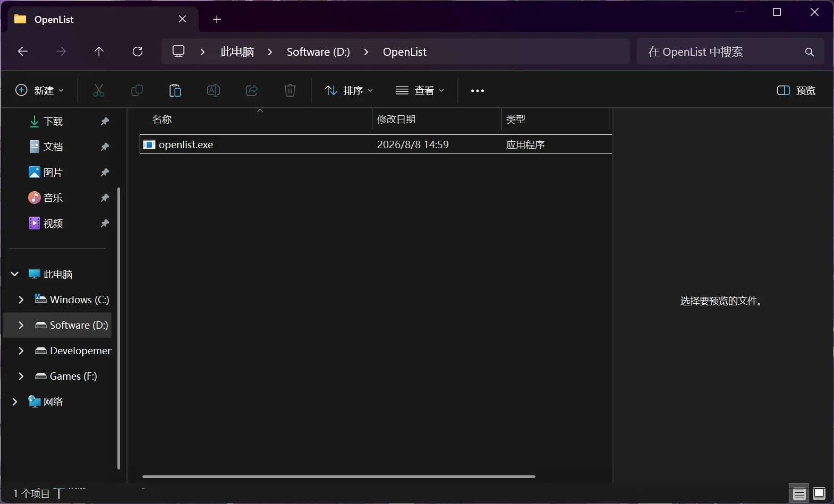Click the Copy icon in toolbar
This screenshot has height=504, width=834.
[x=137, y=90]
